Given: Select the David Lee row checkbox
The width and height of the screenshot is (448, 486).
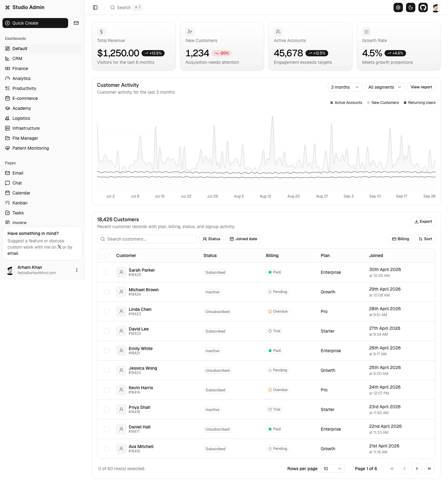Looking at the screenshot, I should (x=107, y=331).
